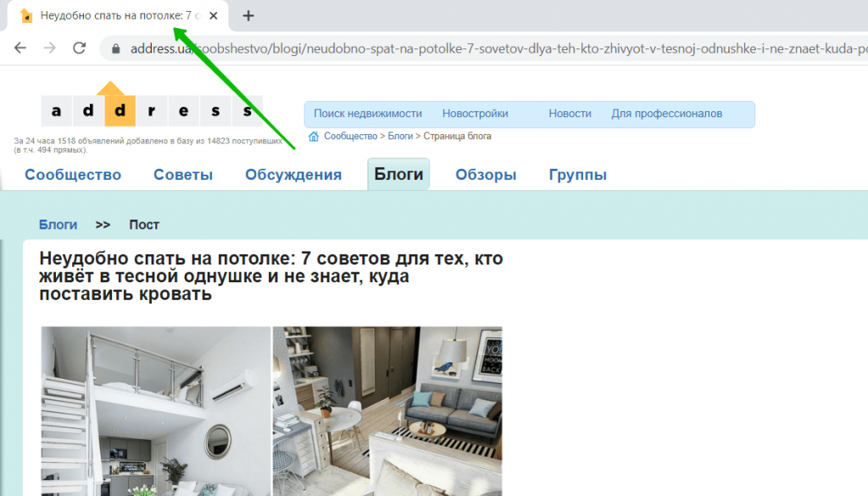Viewport: 868px width, 496px height.
Task: Open the living room with gray sofa photo
Action: click(387, 410)
